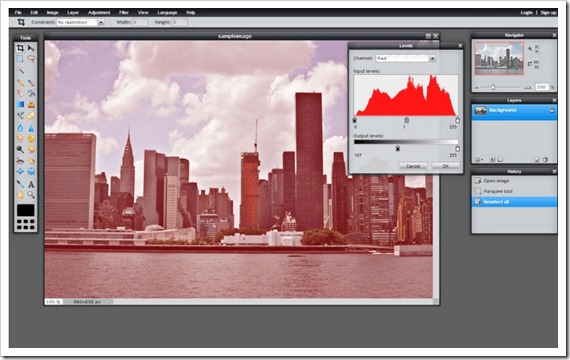Select the Pencil tool
570x360 pixels.
[20, 83]
